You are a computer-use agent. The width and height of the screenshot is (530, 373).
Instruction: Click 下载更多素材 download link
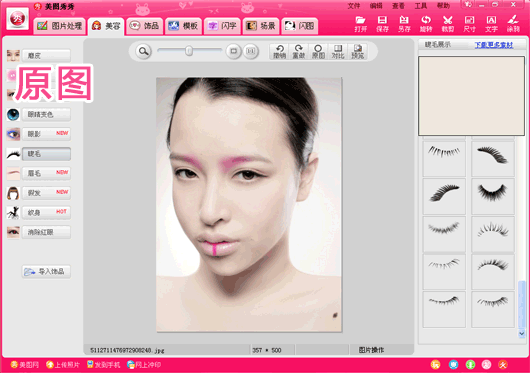click(x=494, y=45)
